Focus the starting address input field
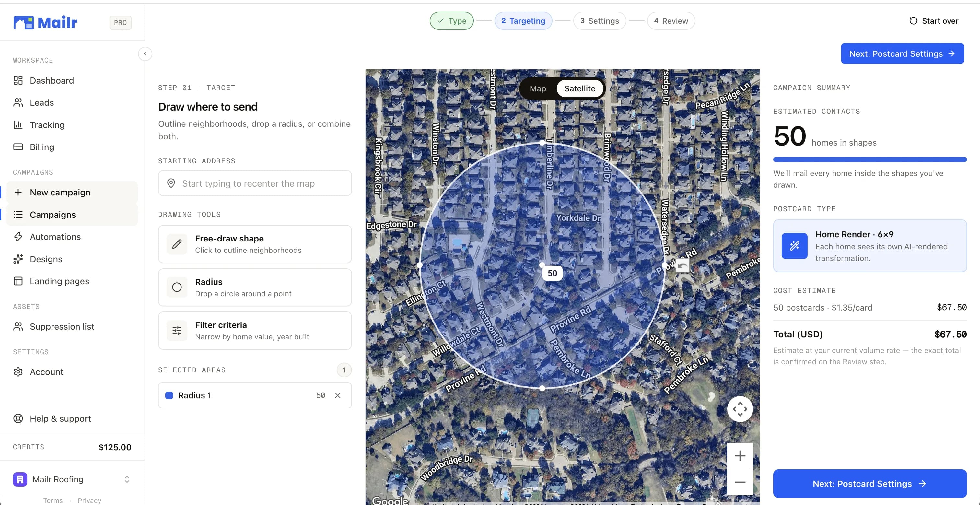This screenshot has width=980, height=505. pos(254,183)
